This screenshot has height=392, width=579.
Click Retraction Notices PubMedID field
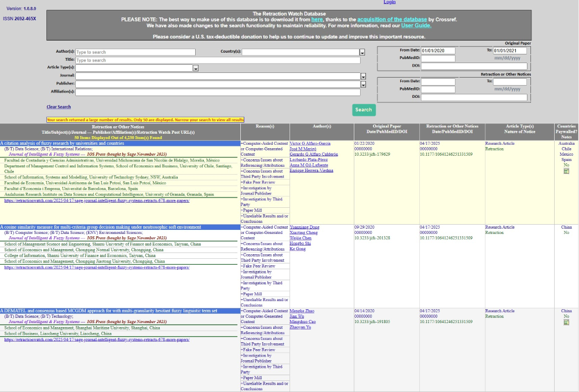(438, 89)
